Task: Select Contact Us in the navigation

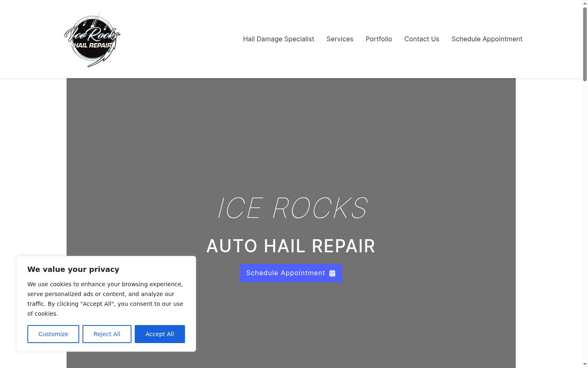Action: click(422, 39)
